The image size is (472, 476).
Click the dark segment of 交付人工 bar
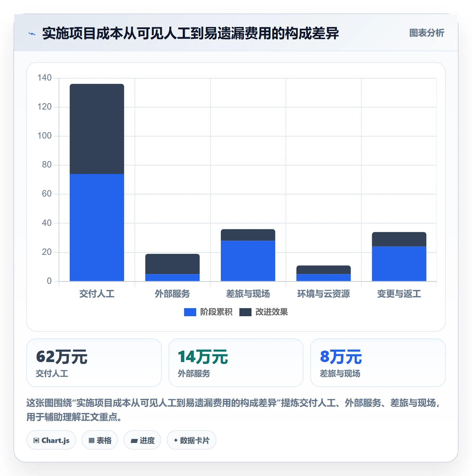point(97,129)
